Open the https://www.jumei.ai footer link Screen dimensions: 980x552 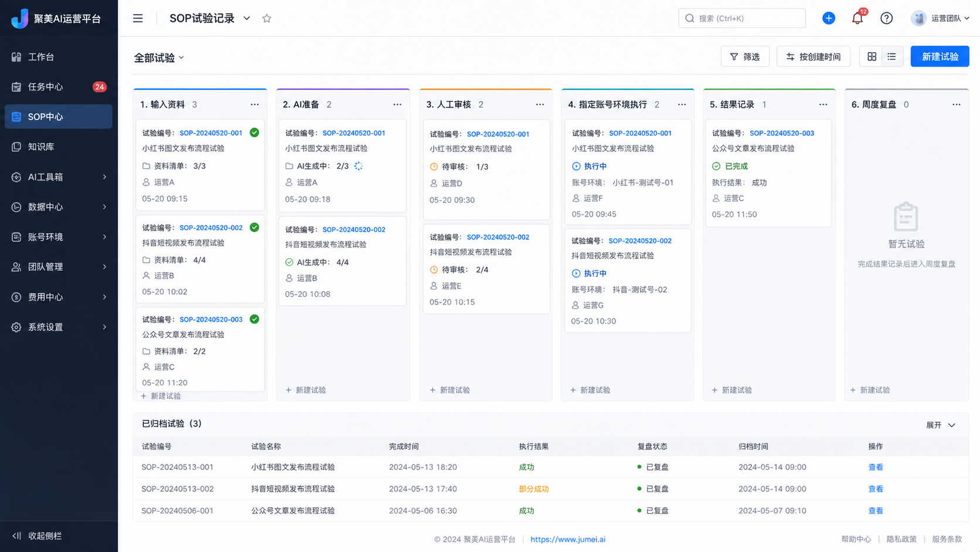coord(567,539)
